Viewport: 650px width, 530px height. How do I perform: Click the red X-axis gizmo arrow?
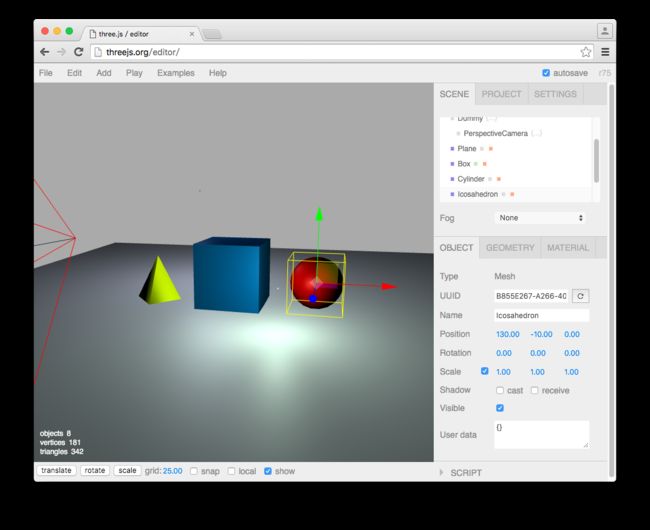coord(389,286)
